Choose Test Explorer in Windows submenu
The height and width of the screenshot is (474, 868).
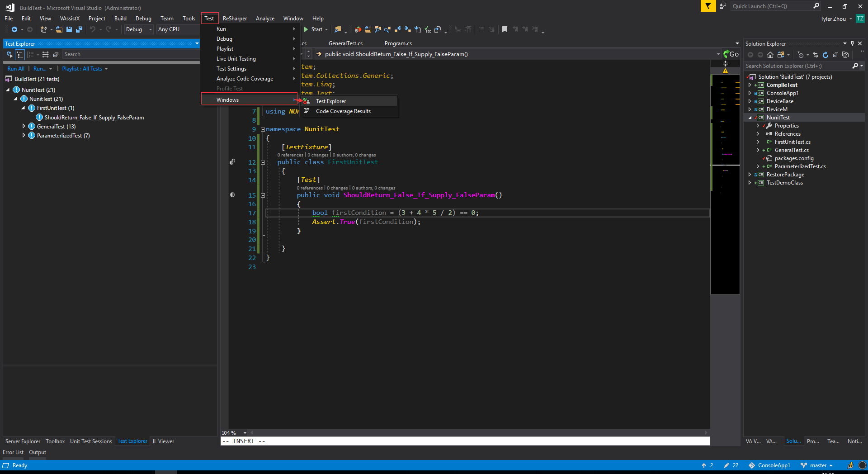pos(349,101)
